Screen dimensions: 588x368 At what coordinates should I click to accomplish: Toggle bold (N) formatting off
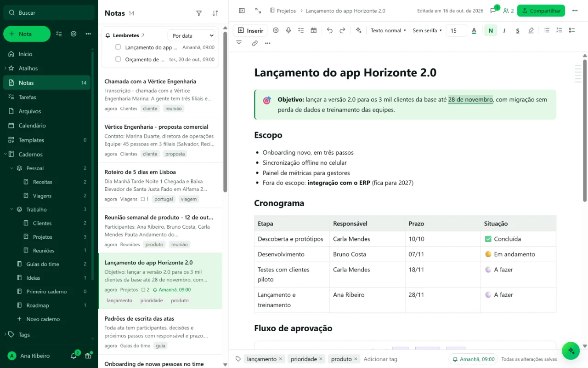pos(491,30)
